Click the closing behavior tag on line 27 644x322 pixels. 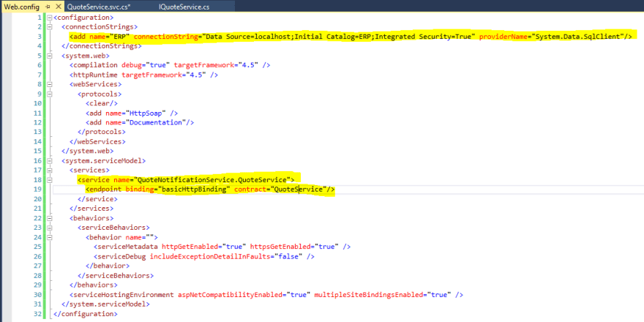107,266
